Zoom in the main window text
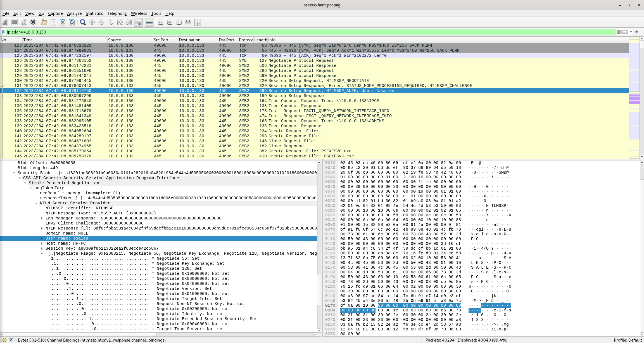The height and width of the screenshot is (343, 644). coord(160,22)
